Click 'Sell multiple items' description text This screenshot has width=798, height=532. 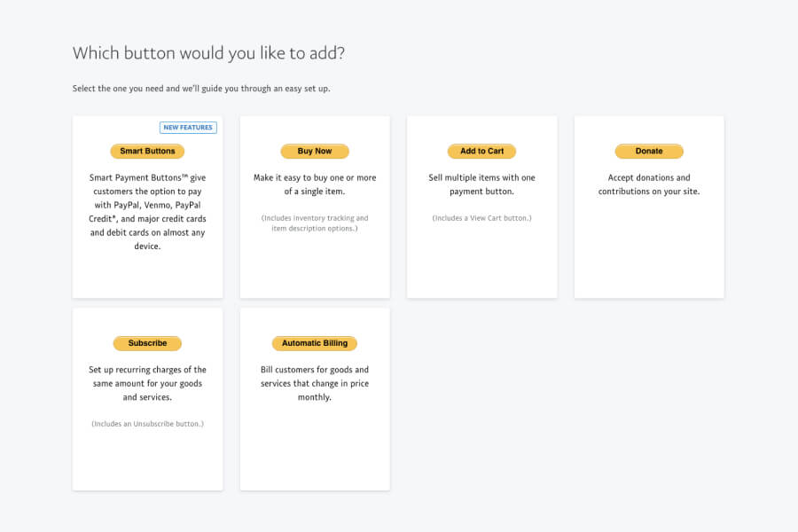click(x=481, y=184)
